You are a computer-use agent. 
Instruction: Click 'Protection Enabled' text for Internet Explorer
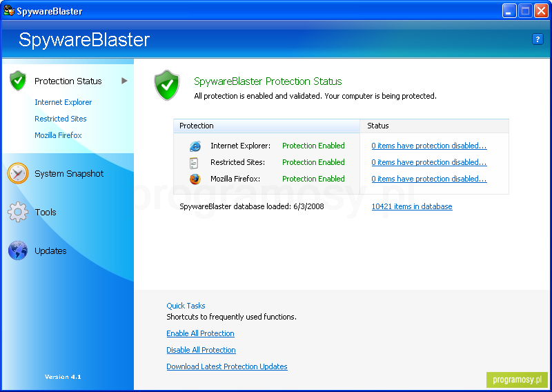coord(313,146)
